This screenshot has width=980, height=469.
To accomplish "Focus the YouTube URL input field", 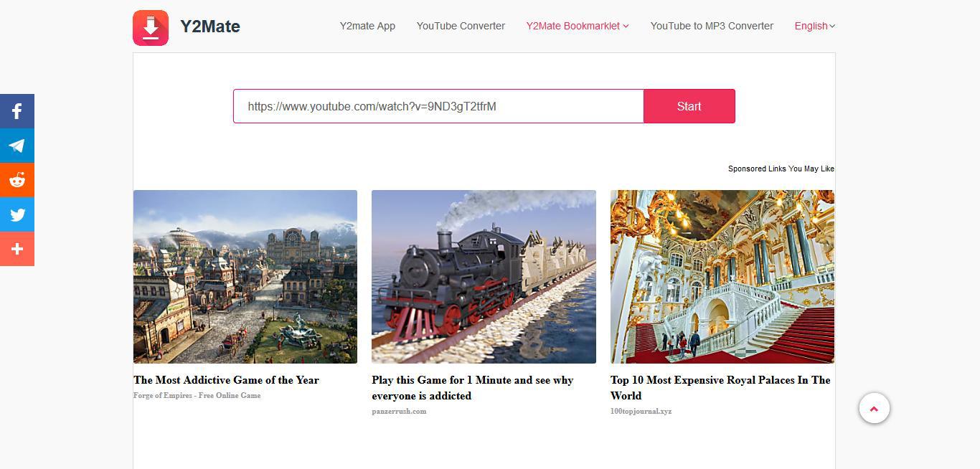I will pos(438,106).
